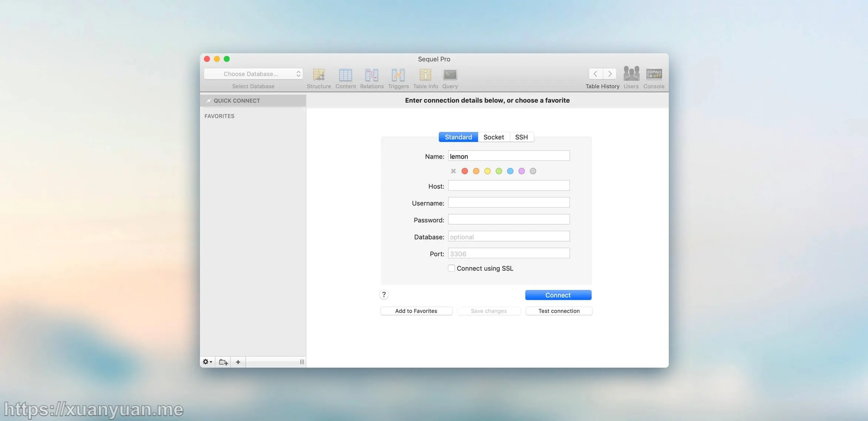This screenshot has width=868, height=421.
Task: Open the Users management icon
Action: pos(631,74)
